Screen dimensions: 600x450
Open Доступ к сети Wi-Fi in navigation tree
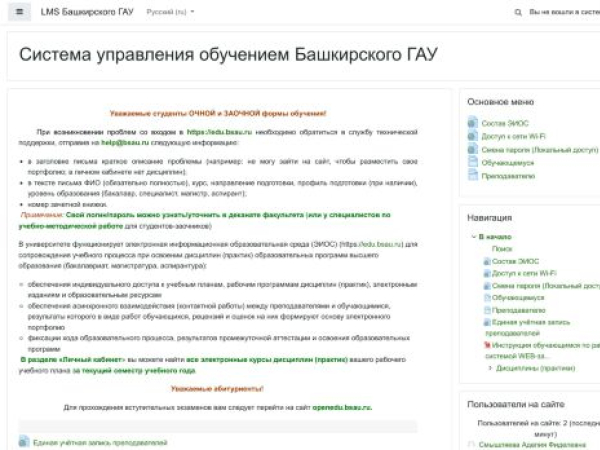[530, 272]
